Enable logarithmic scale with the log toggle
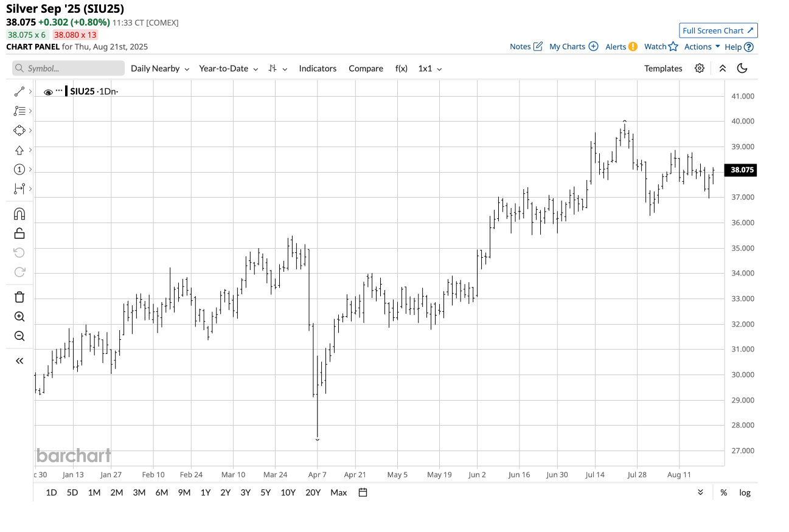This screenshot has width=789, height=532. point(745,492)
